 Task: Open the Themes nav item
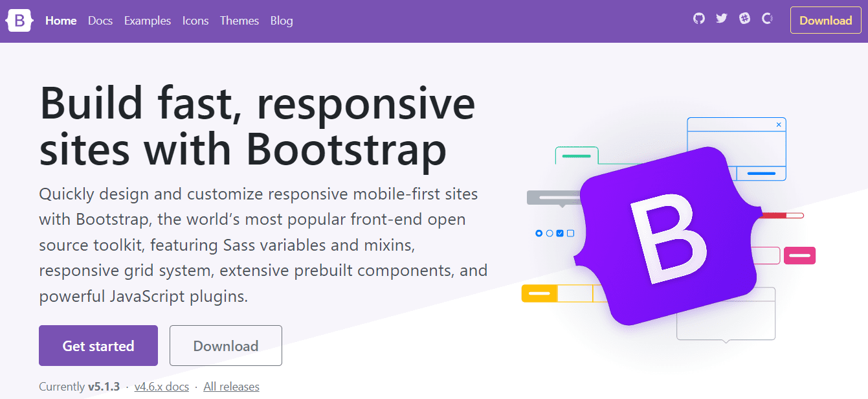click(x=239, y=21)
